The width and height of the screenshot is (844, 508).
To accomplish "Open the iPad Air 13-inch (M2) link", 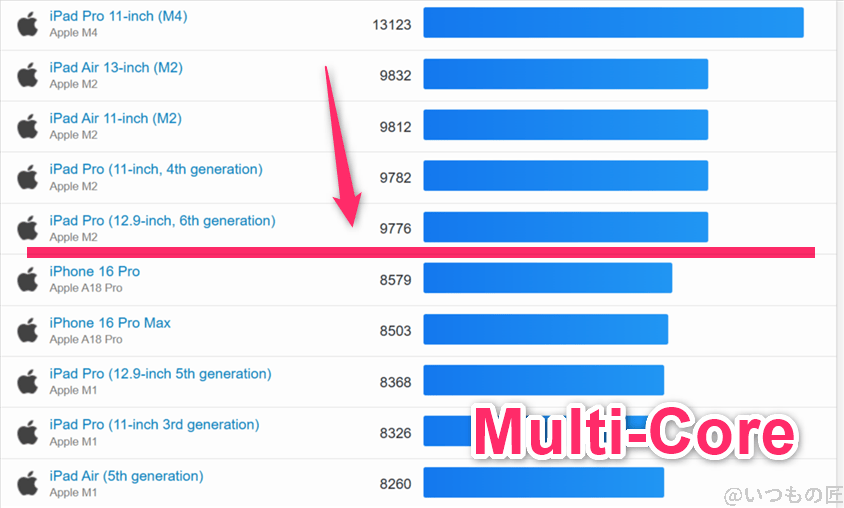I will [116, 67].
